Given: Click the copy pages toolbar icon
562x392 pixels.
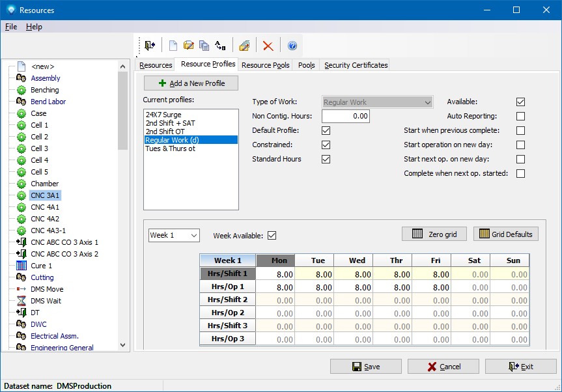Looking at the screenshot, I should (204, 46).
